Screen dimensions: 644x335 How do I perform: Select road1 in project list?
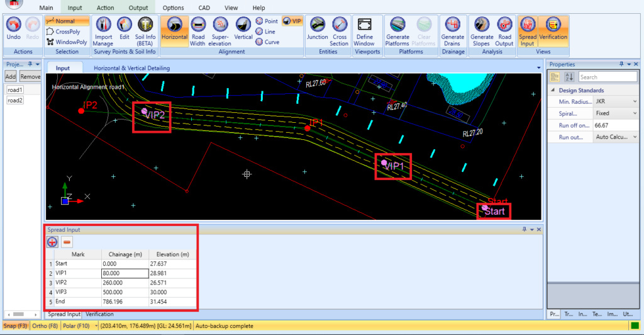tap(15, 89)
